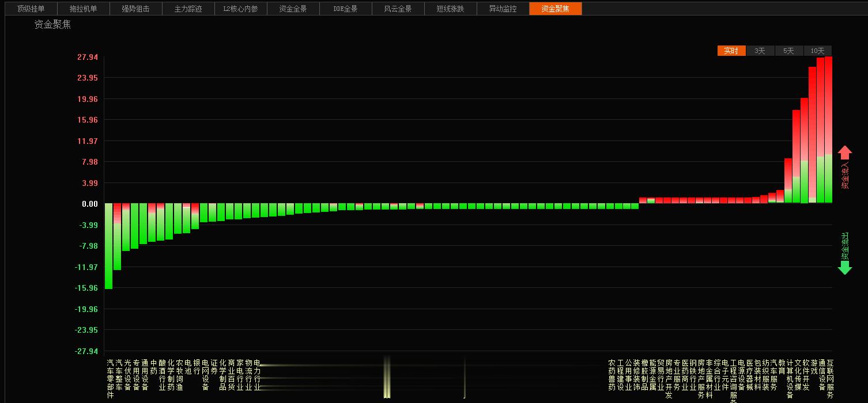Viewport: 868px width, 403px height.
Task: Click the -27.94 axis value
Action: [x=86, y=351]
